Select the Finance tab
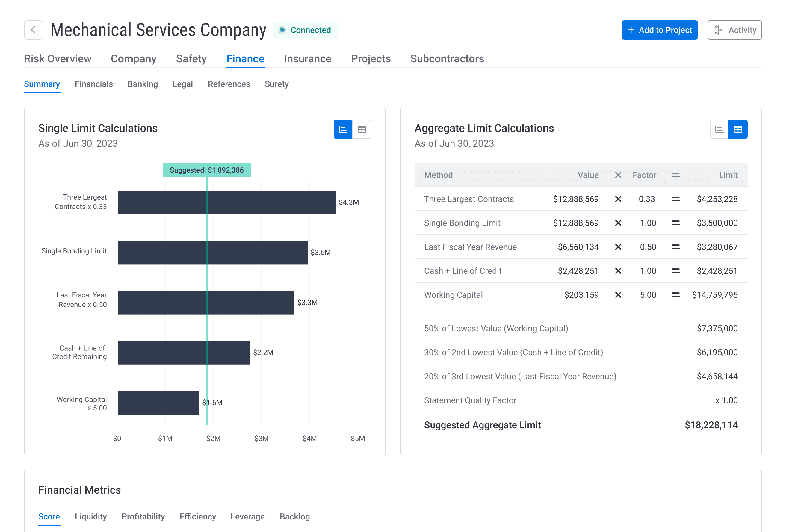Screen dimensions: 786x532 tap(245, 58)
